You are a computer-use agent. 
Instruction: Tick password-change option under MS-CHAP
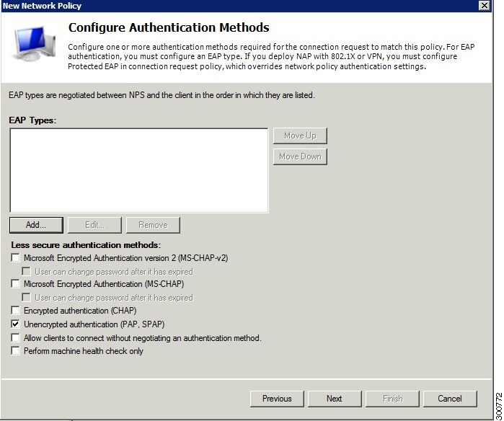coord(27,298)
